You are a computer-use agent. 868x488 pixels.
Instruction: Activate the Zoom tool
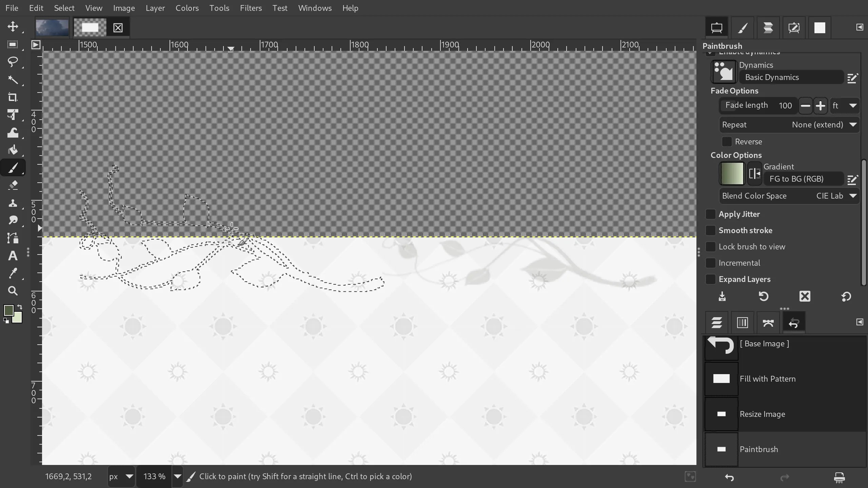[x=13, y=291]
